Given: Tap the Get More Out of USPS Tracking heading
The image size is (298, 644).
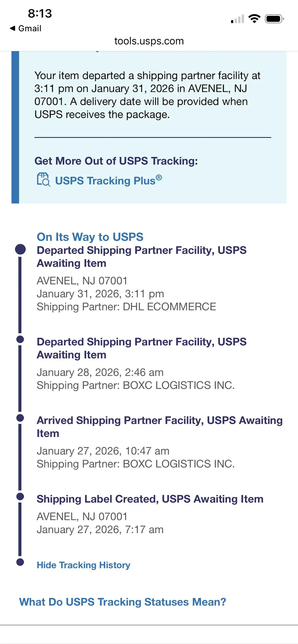Looking at the screenshot, I should point(116,161).
